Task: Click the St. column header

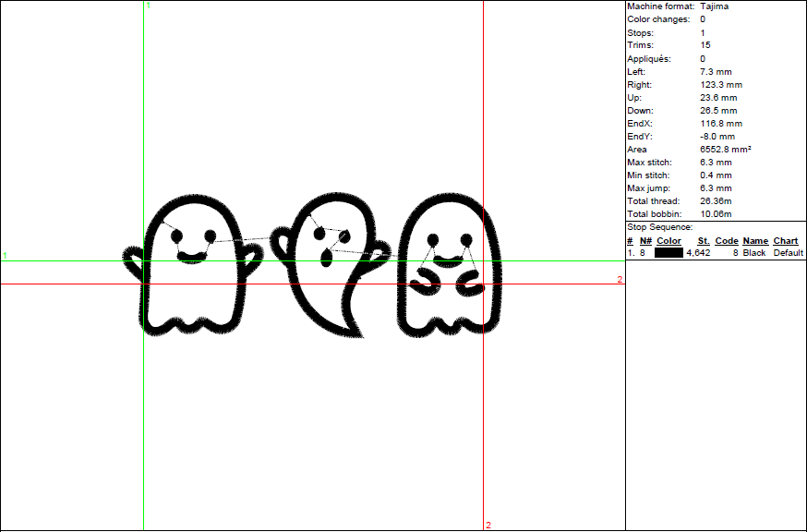Action: click(704, 241)
